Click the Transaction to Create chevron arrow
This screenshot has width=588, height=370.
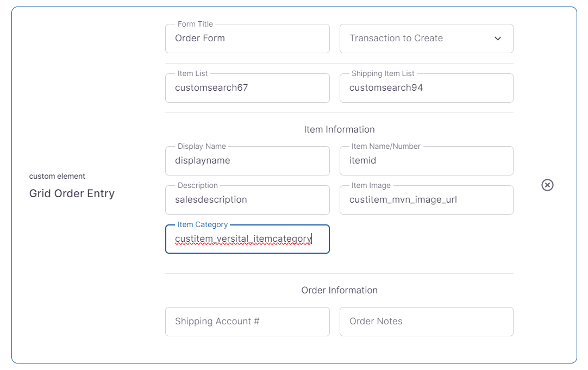(498, 39)
